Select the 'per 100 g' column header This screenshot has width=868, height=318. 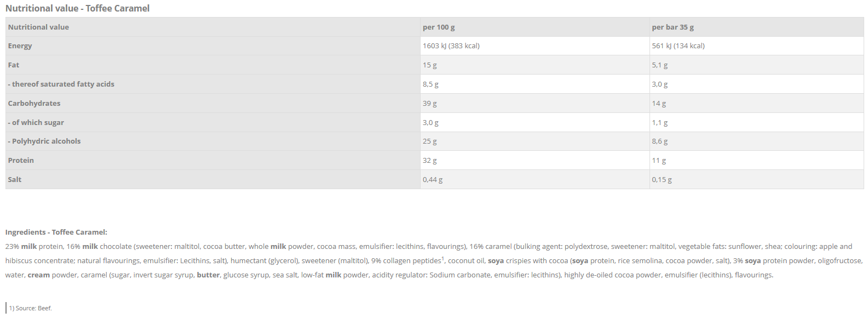439,27
